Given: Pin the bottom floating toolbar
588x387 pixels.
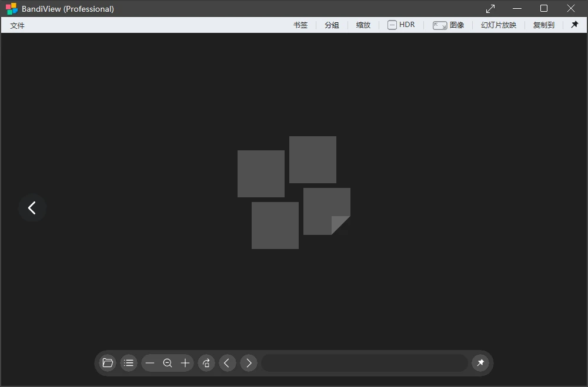Looking at the screenshot, I should (480, 363).
